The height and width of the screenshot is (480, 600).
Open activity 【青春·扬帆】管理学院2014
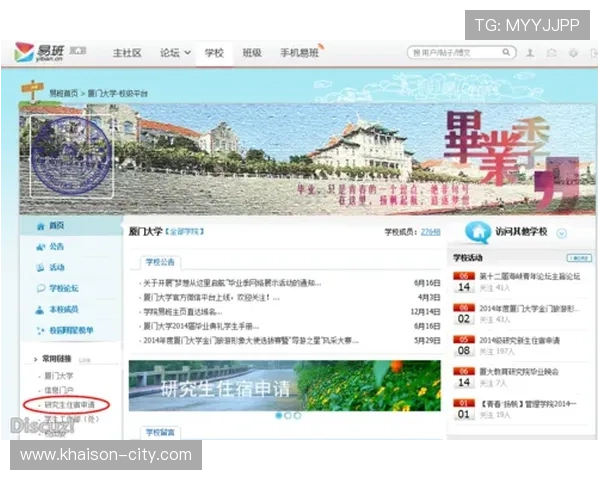(528, 403)
